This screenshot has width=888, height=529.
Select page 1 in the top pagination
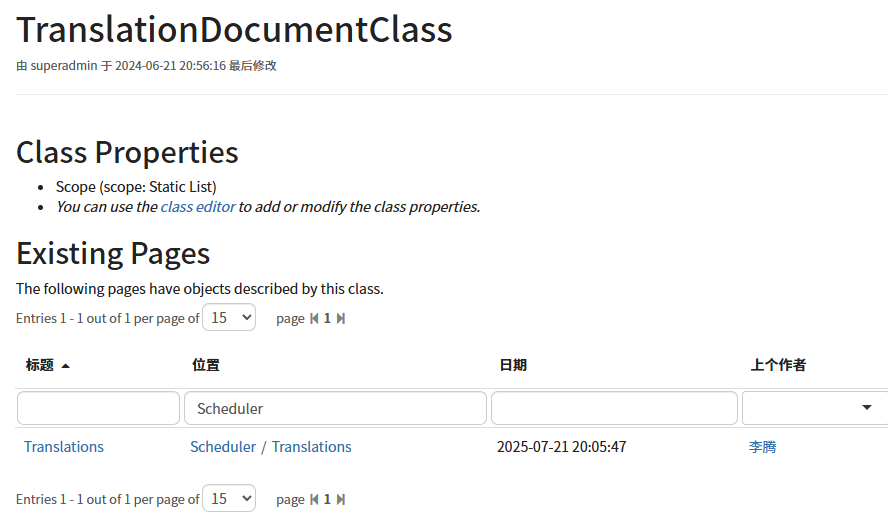[327, 319]
